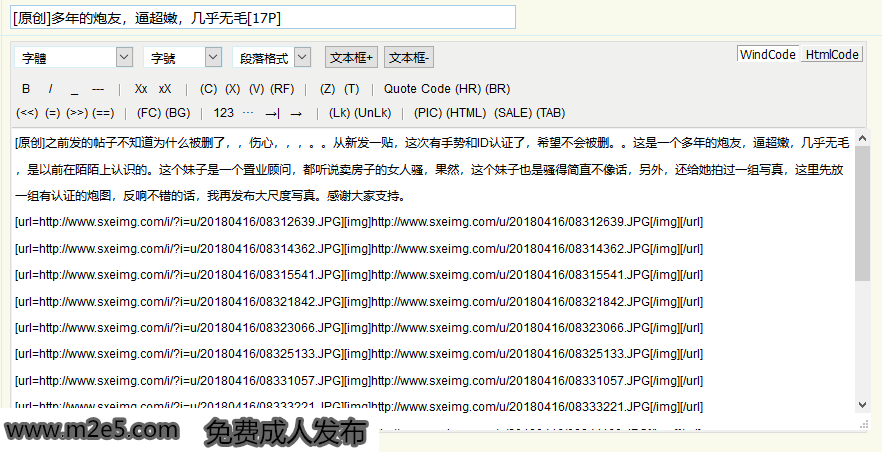Click the URL line ending 08323066.JPG
Image resolution: width=882 pixels, height=452 pixels.
359,328
